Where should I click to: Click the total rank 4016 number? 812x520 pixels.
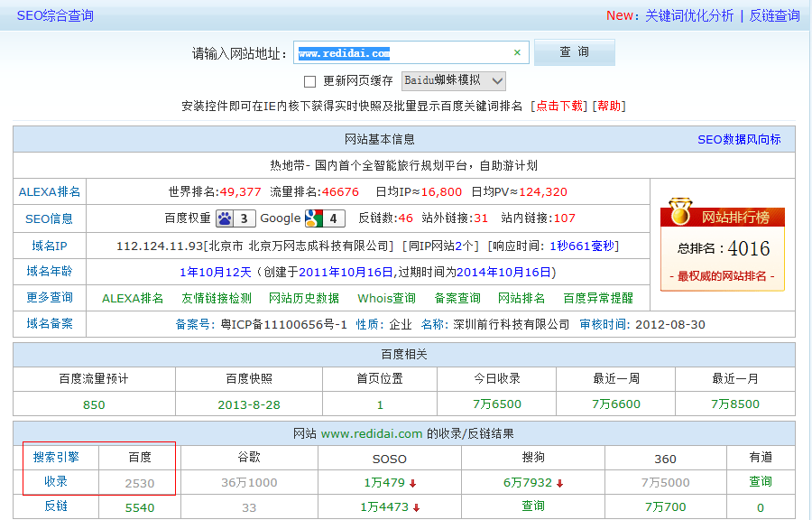(749, 249)
